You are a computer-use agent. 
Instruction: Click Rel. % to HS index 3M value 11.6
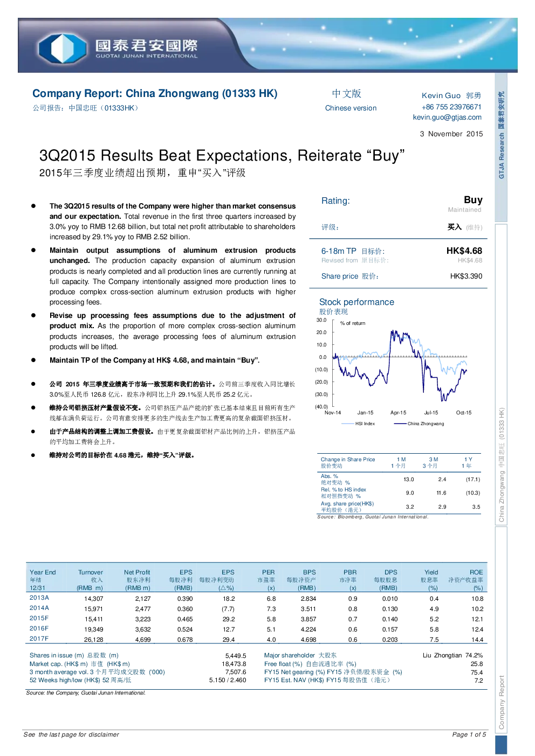pos(441,493)
